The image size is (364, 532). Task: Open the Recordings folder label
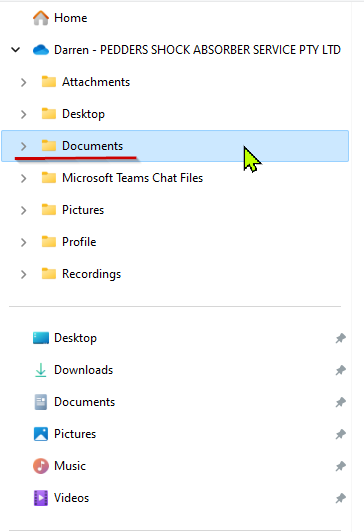coord(92,274)
